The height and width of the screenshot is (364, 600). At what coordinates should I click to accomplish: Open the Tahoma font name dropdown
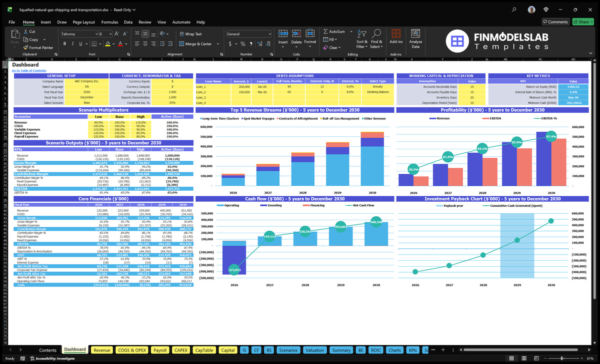point(96,34)
